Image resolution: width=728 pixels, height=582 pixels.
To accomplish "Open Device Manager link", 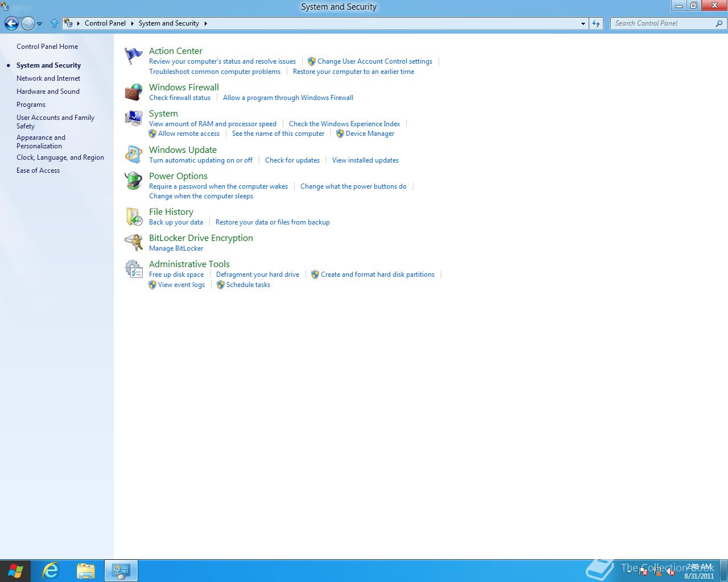I will click(370, 134).
